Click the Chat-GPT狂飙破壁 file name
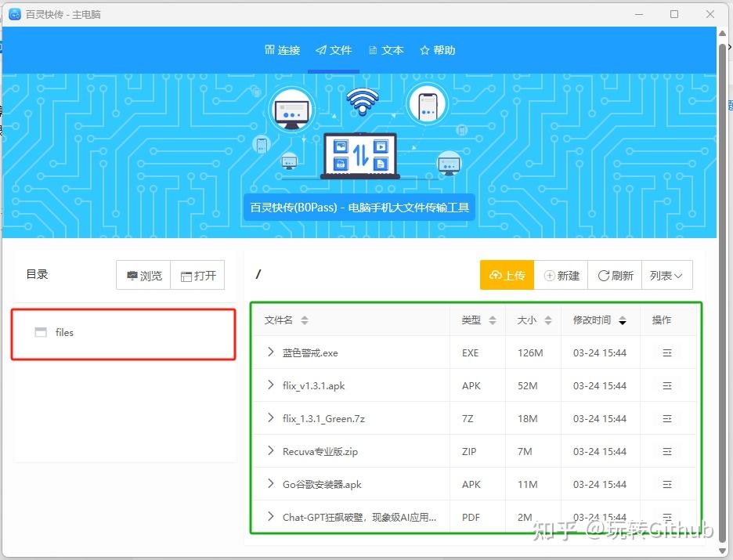The image size is (733, 560). [x=359, y=517]
